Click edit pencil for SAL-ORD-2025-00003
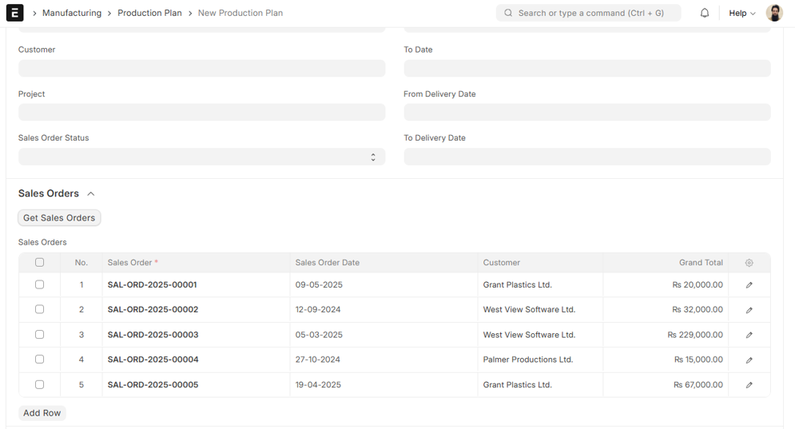Viewport: 795px width, 429px height. click(749, 335)
